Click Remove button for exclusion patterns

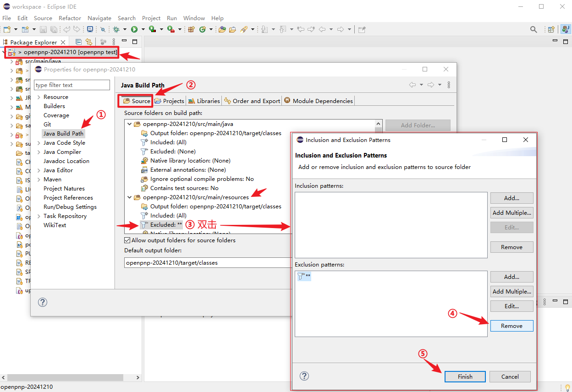coord(511,326)
